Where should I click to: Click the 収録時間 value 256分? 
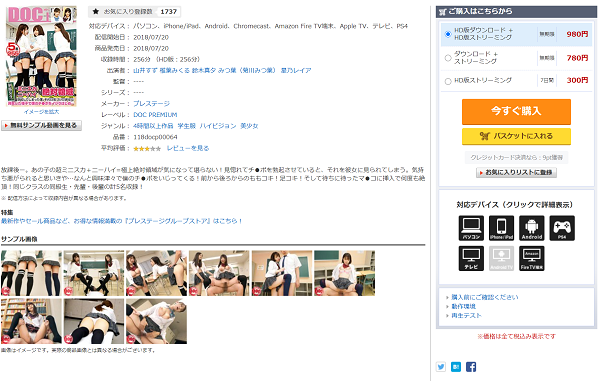coord(142,59)
